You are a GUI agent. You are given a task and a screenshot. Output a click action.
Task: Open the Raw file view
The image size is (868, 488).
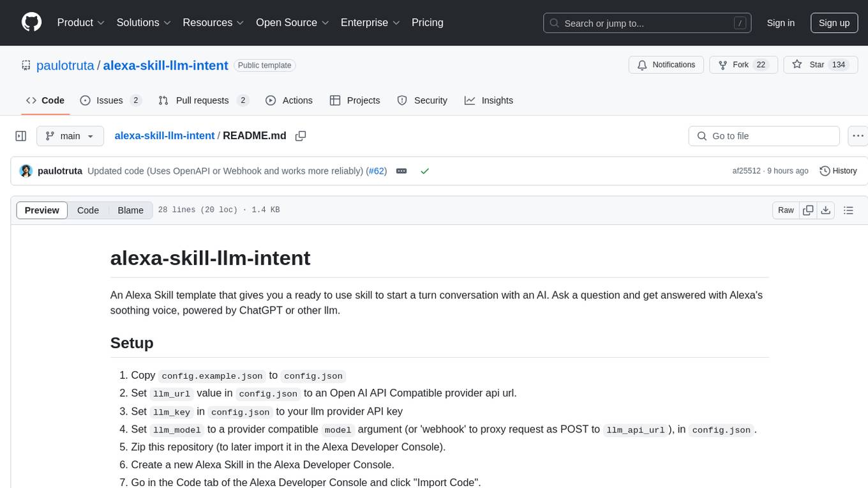[786, 210]
